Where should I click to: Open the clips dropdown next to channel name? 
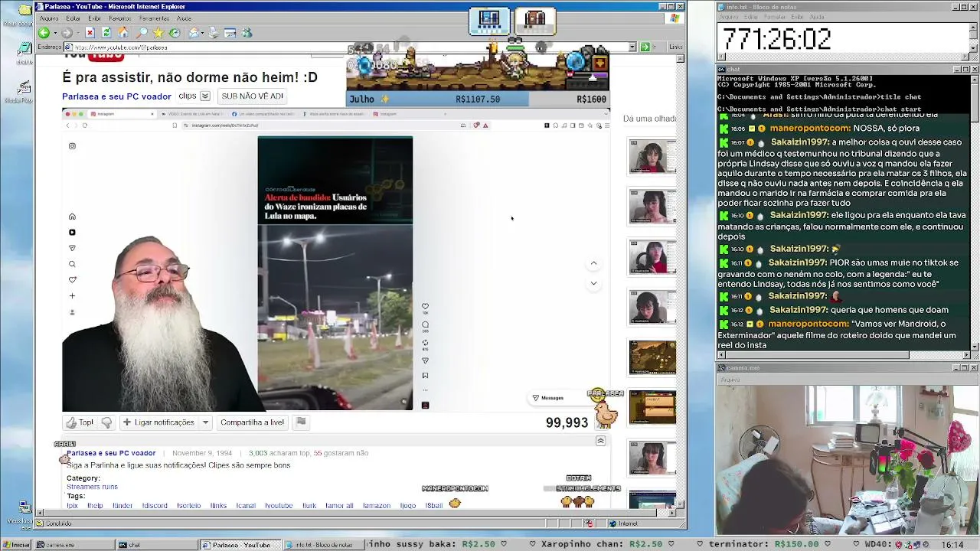point(204,96)
